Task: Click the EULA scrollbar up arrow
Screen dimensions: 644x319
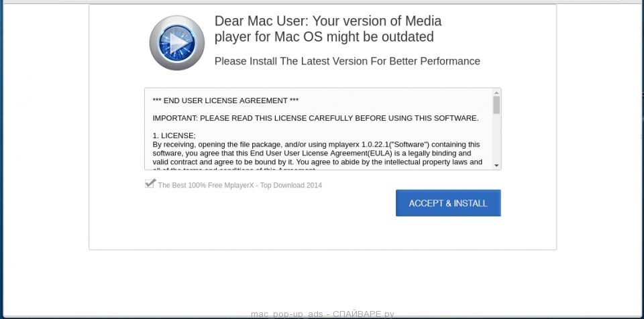Action: 496,92
